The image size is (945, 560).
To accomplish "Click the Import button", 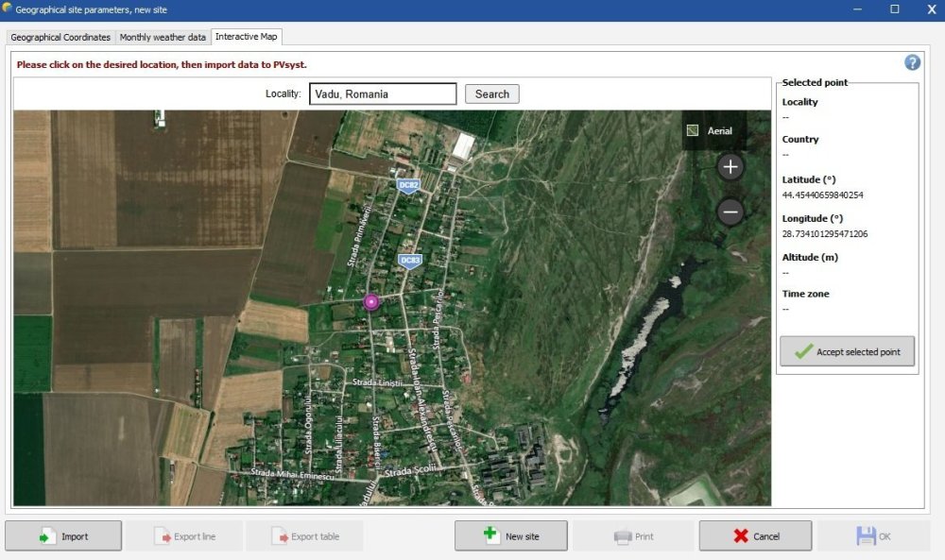I will tap(63, 536).
